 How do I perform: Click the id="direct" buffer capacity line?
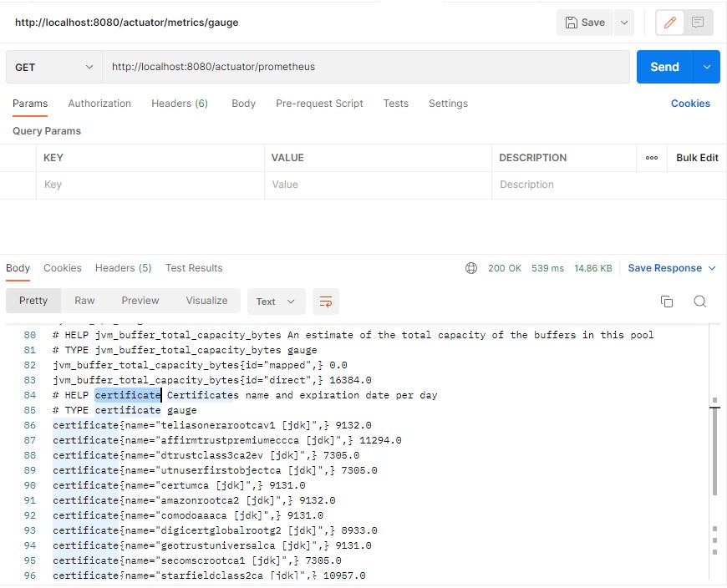[x=212, y=380]
